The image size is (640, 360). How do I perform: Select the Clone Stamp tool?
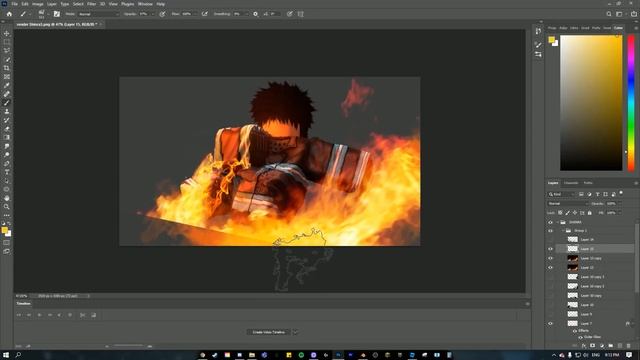coord(7,111)
